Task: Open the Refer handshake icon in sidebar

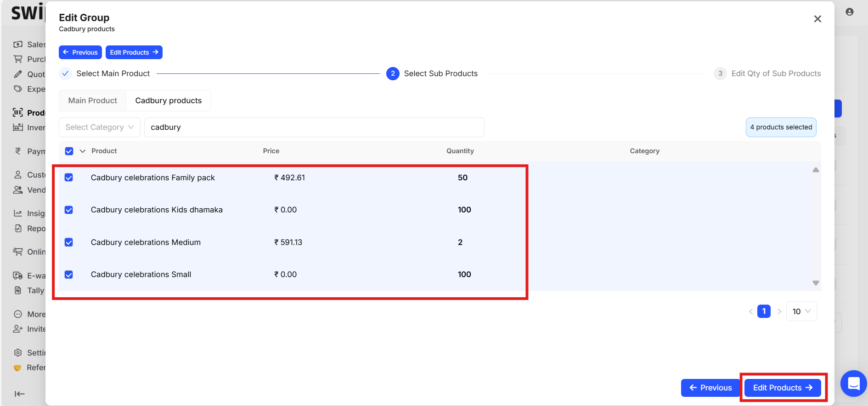Action: pos(17,367)
